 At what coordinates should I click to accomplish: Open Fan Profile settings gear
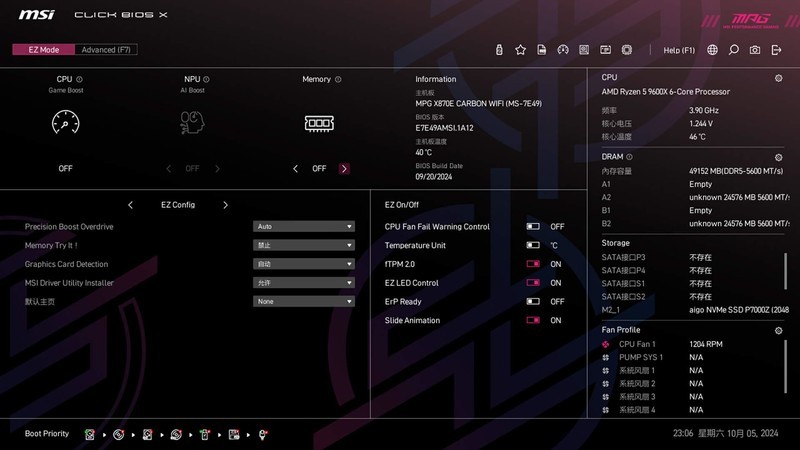click(x=779, y=331)
